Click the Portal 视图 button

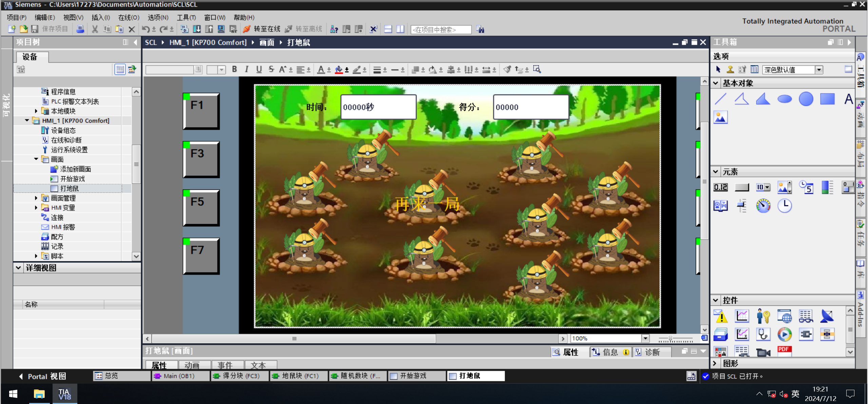pyautogui.click(x=42, y=376)
